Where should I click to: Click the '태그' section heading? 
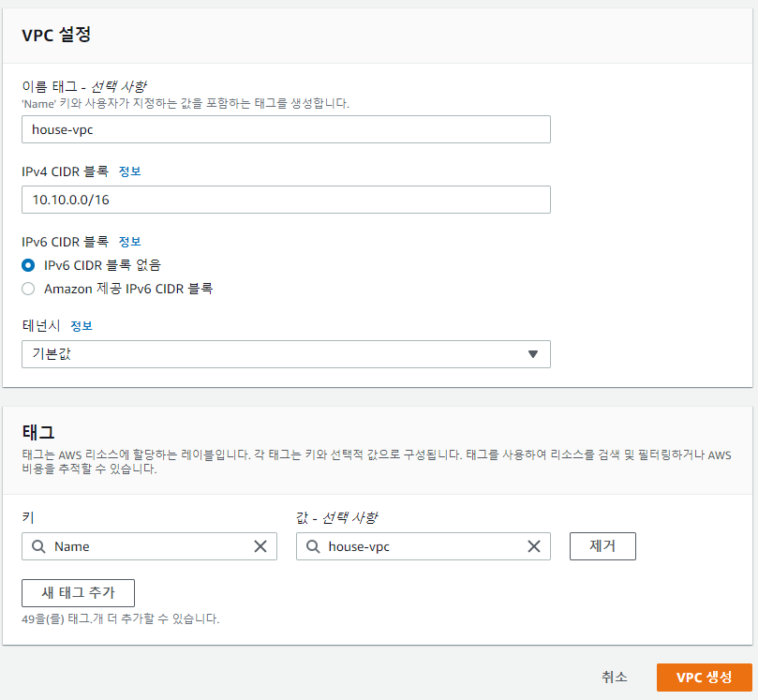click(x=38, y=432)
